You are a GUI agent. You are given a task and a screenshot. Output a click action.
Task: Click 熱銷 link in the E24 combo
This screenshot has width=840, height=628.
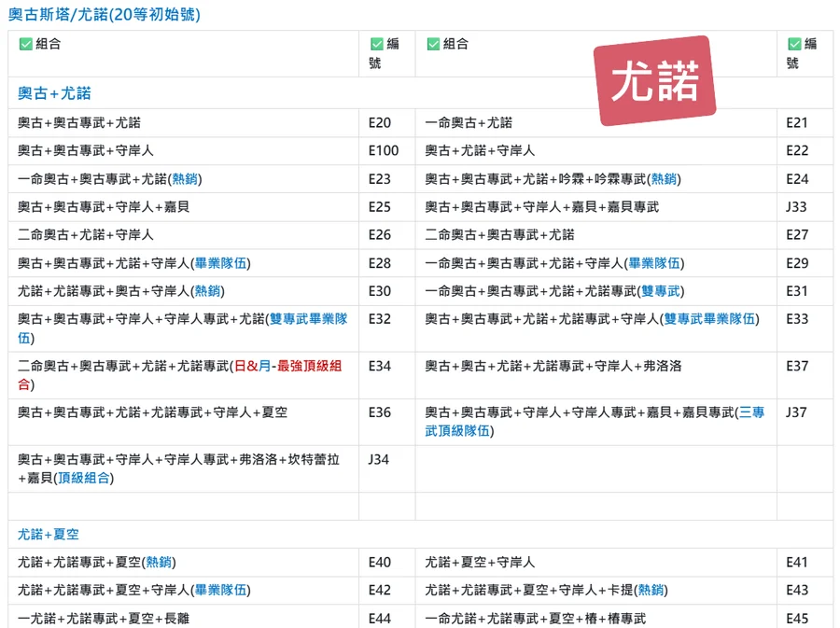point(664,179)
